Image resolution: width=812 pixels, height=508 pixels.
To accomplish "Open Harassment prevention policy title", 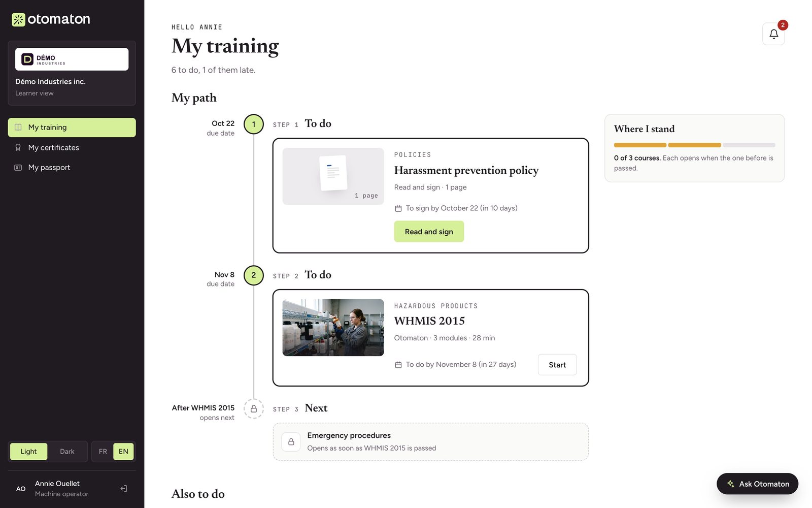I will click(x=466, y=170).
